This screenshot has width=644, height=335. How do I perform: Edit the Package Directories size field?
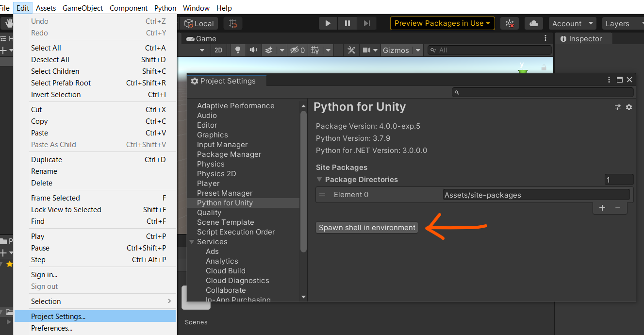click(619, 180)
